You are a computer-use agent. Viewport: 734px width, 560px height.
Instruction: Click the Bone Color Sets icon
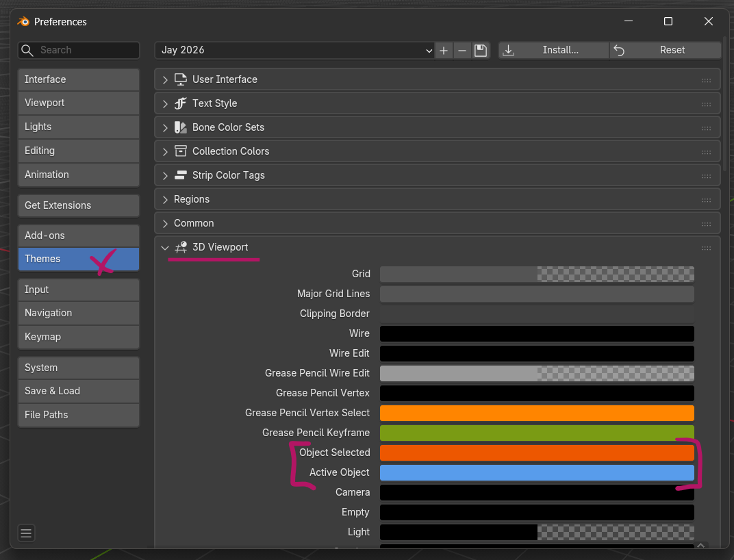(181, 127)
